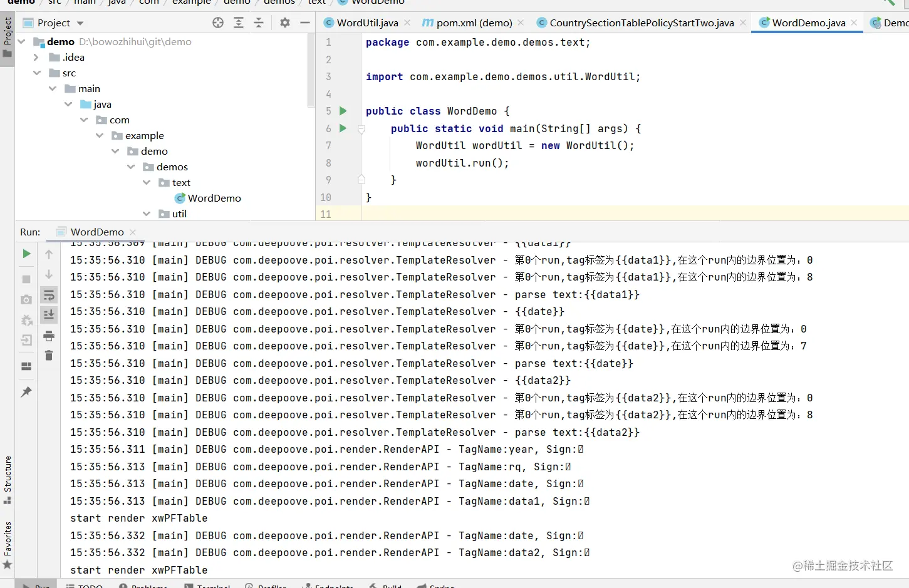Toggle scroll to end in console
The image size is (909, 588).
[49, 314]
